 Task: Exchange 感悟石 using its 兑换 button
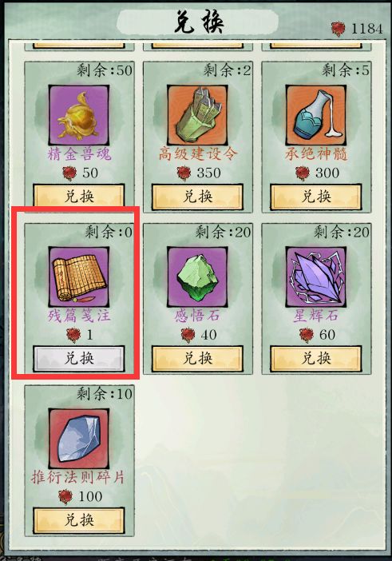coord(198,359)
